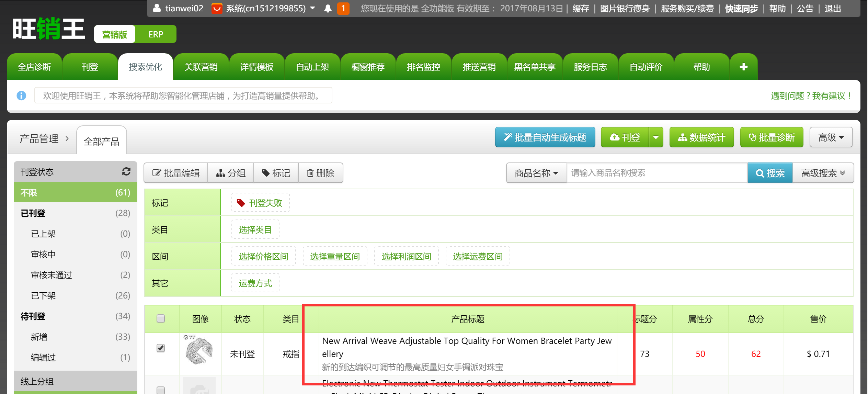Click the 批量自动生成标题 button
Viewport: 868px width, 394px height.
[545, 137]
